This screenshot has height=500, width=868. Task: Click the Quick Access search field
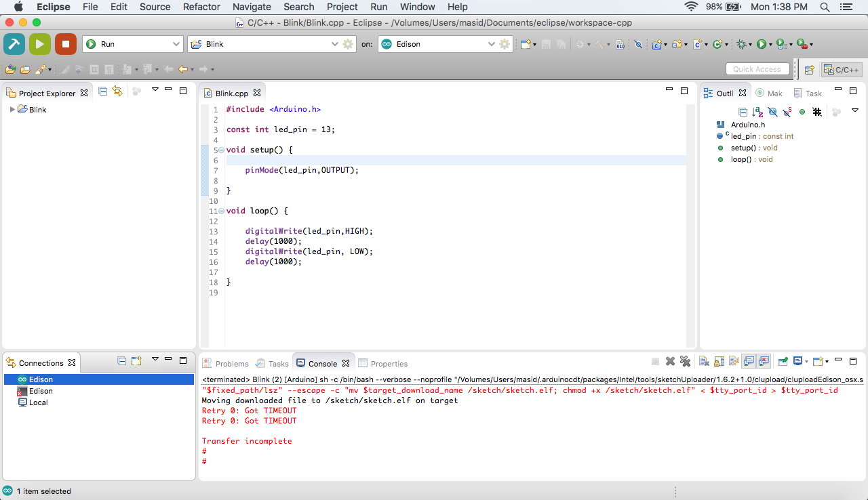[x=757, y=69]
